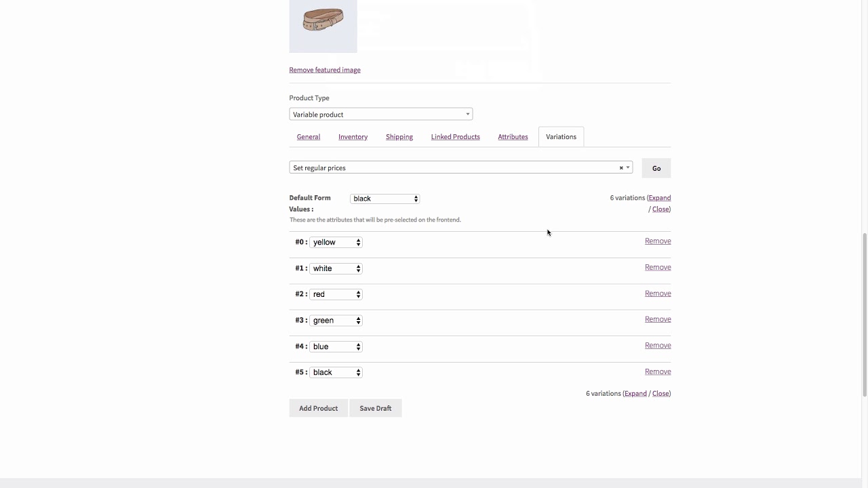
Task: Remove the yellow variation #0
Action: [x=658, y=241]
